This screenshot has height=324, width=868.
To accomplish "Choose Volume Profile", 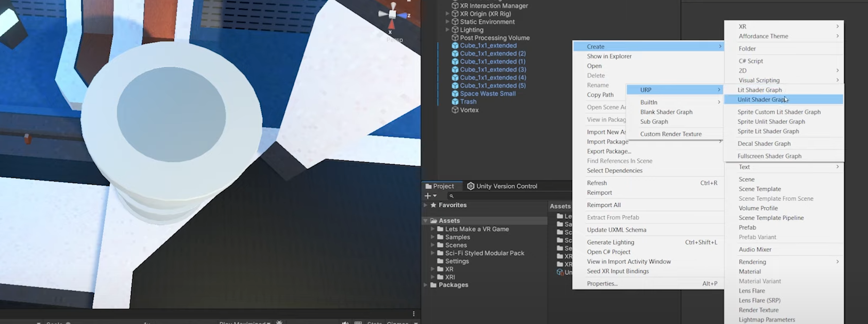I will point(784,208).
